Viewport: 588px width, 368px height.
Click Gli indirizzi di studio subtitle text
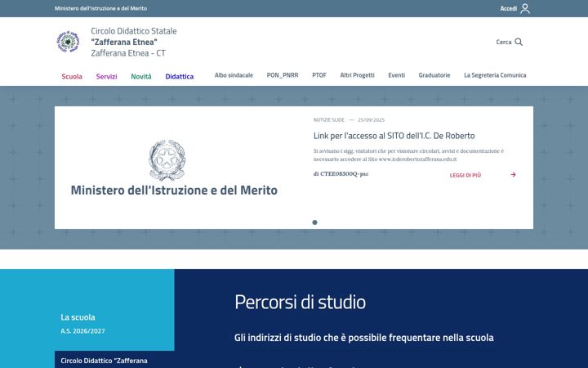point(363,338)
